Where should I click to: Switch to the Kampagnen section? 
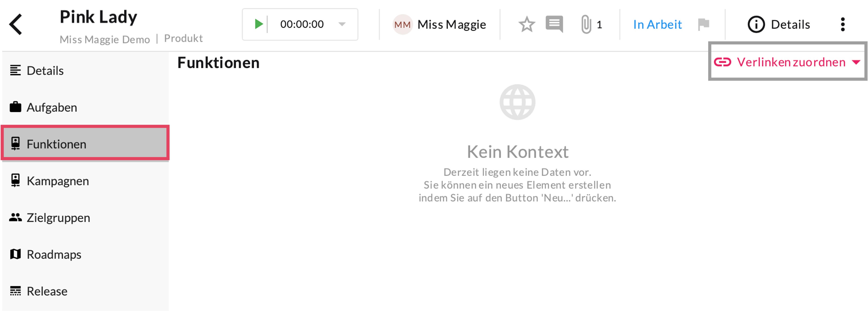[x=58, y=181]
